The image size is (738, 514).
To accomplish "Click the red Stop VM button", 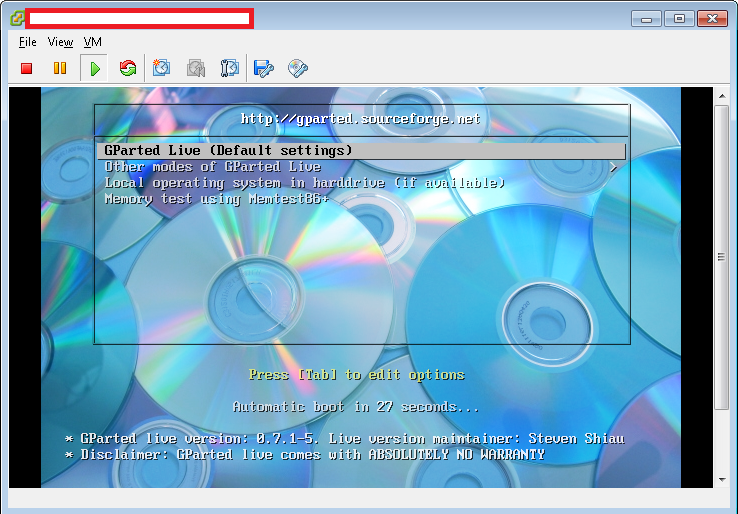I will pyautogui.click(x=26, y=69).
